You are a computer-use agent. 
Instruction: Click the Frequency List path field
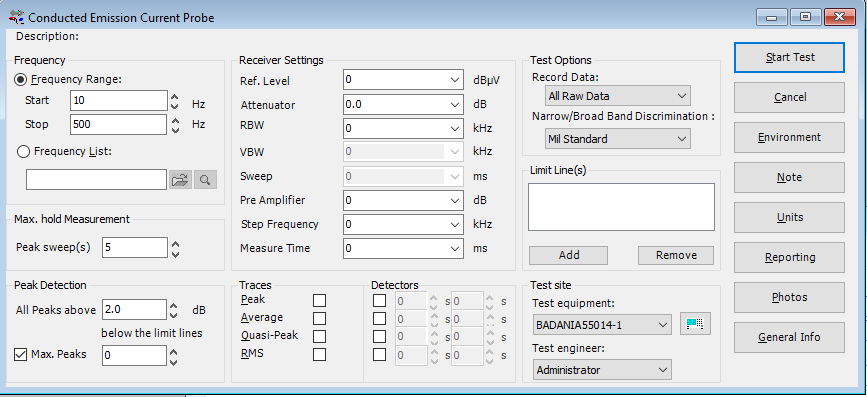pos(96,180)
